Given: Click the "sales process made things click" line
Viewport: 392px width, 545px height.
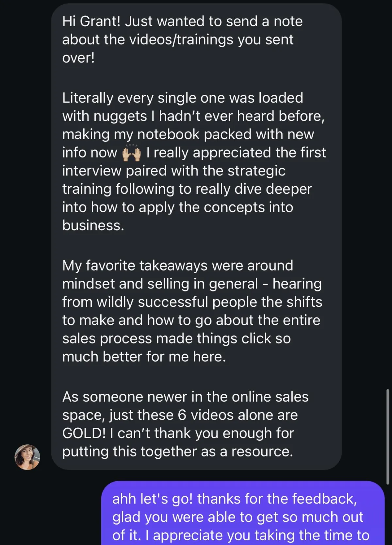Looking at the screenshot, I should coord(176,339).
